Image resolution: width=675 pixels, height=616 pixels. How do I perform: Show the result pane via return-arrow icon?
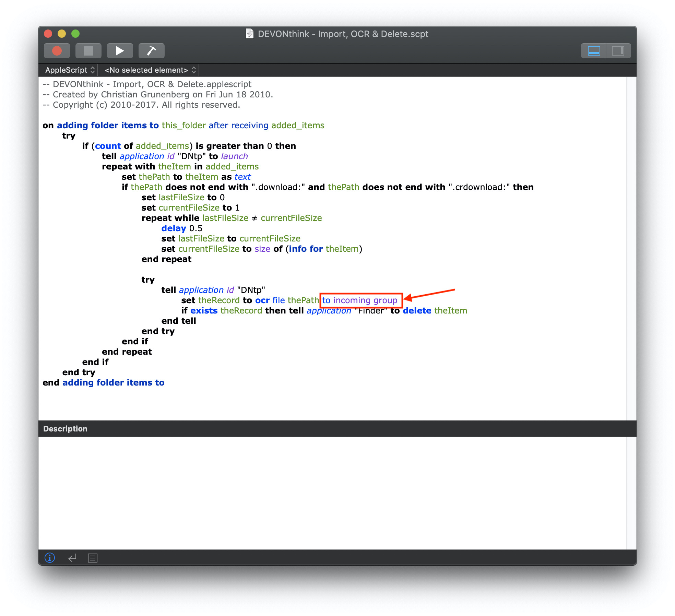click(x=72, y=558)
